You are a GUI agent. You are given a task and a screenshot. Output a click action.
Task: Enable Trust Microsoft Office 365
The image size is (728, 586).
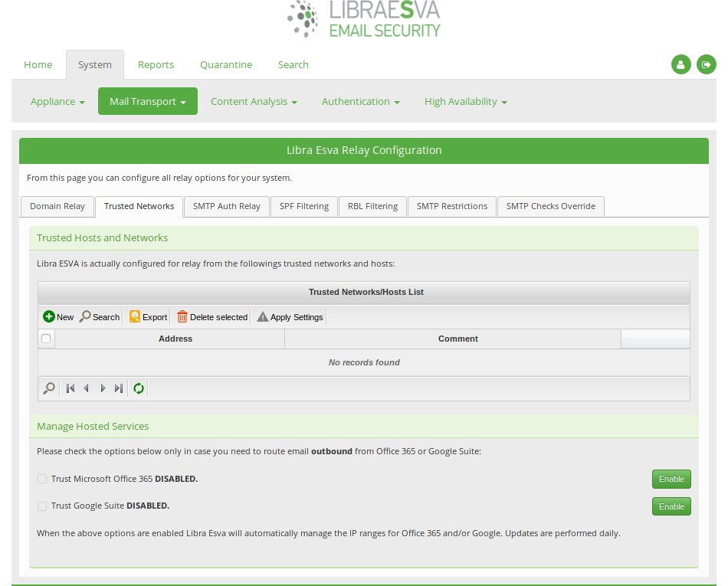coord(671,479)
